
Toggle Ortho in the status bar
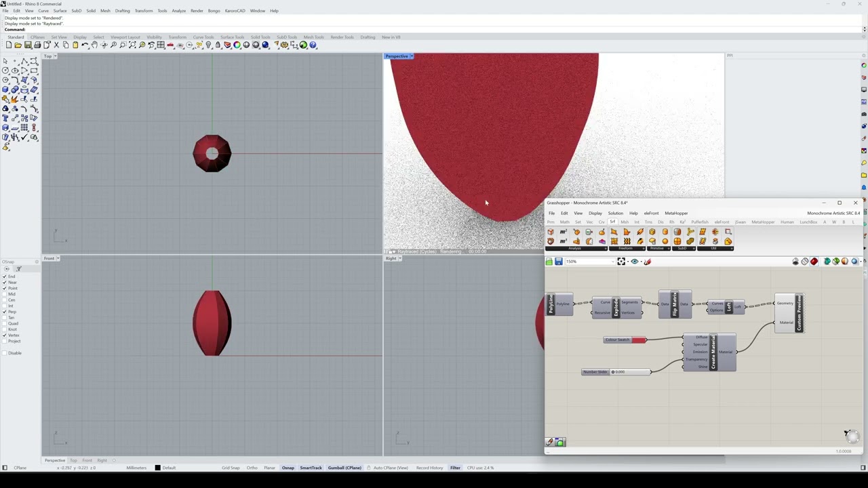tap(252, 468)
